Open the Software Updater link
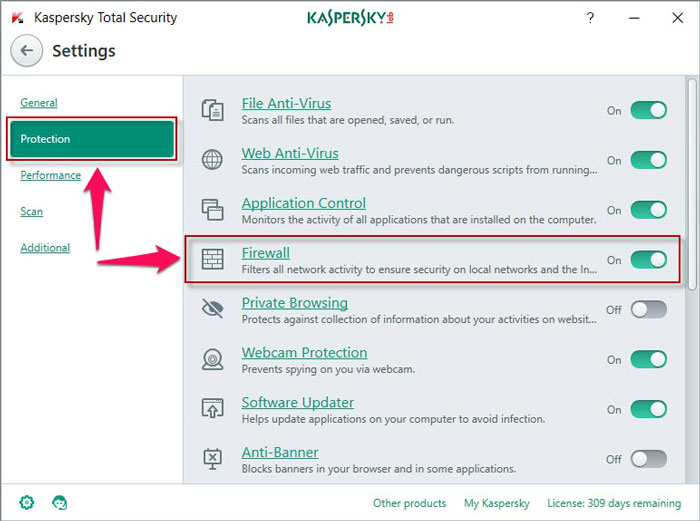 point(298,402)
